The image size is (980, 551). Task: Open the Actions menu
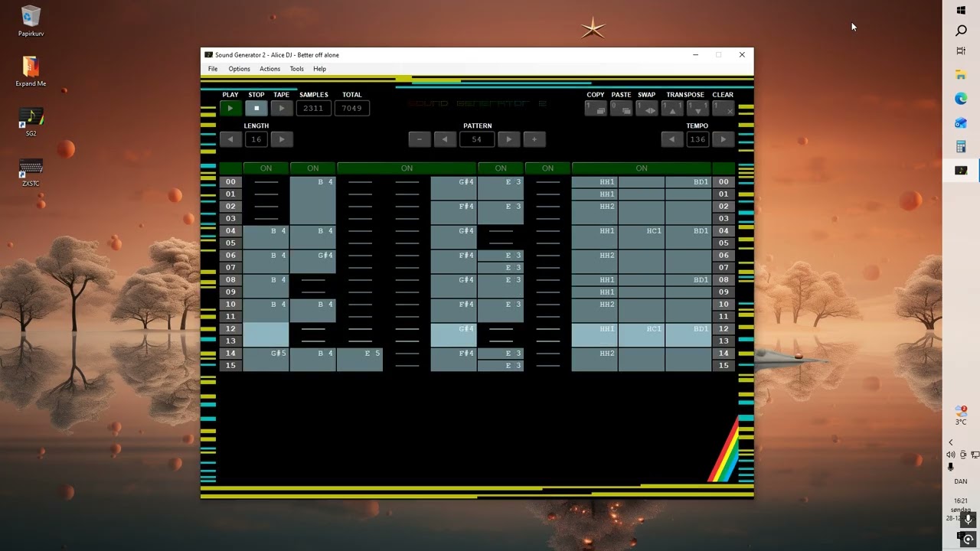(x=269, y=69)
